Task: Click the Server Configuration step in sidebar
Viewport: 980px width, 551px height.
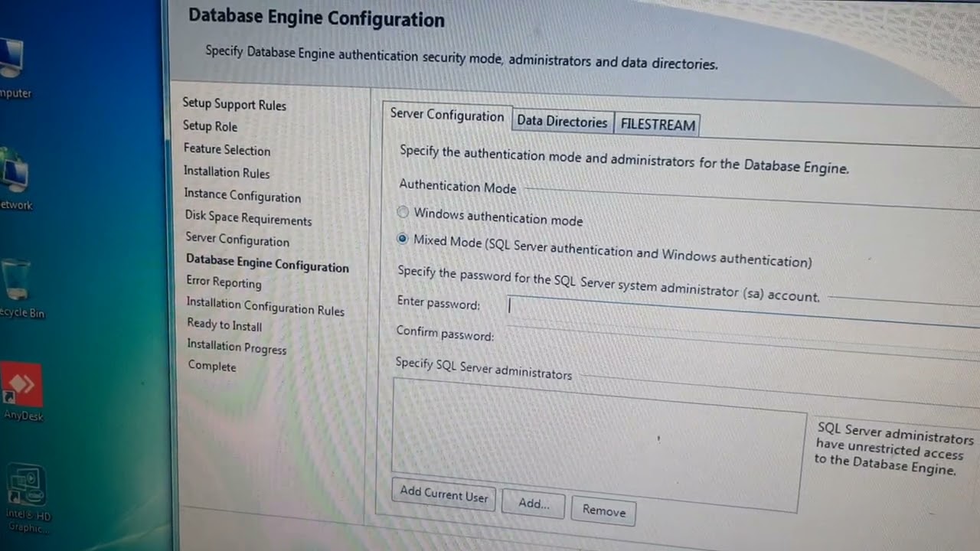Action: 237,240
